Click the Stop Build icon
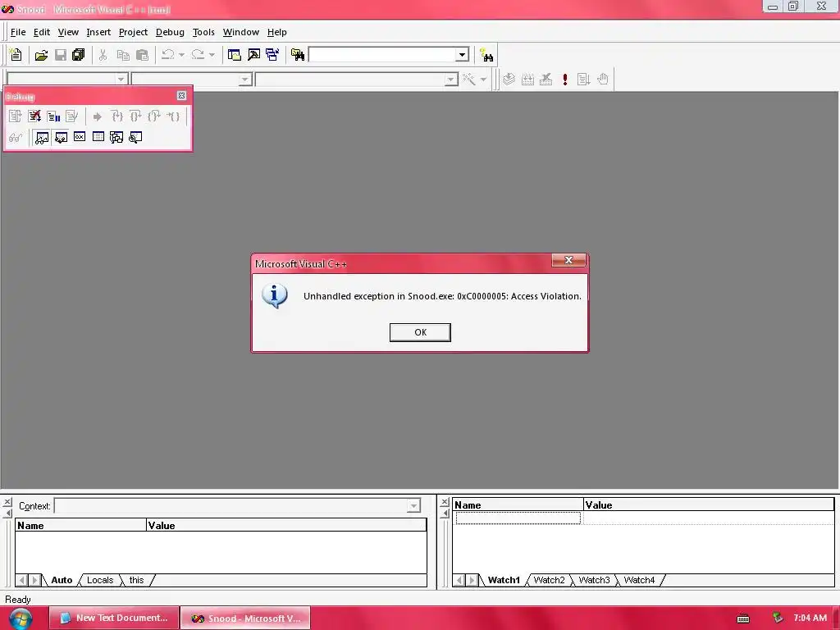 pyautogui.click(x=546, y=80)
